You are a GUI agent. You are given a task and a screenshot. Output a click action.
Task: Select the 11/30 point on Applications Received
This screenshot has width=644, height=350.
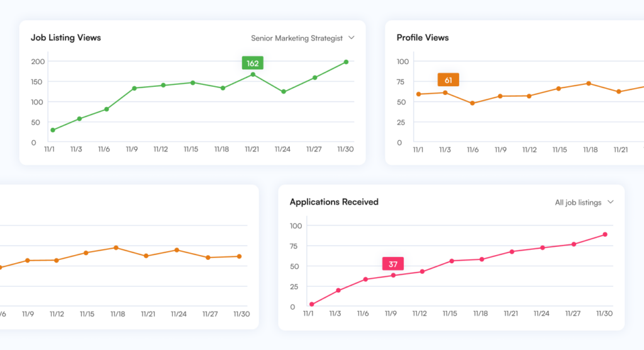tap(605, 234)
